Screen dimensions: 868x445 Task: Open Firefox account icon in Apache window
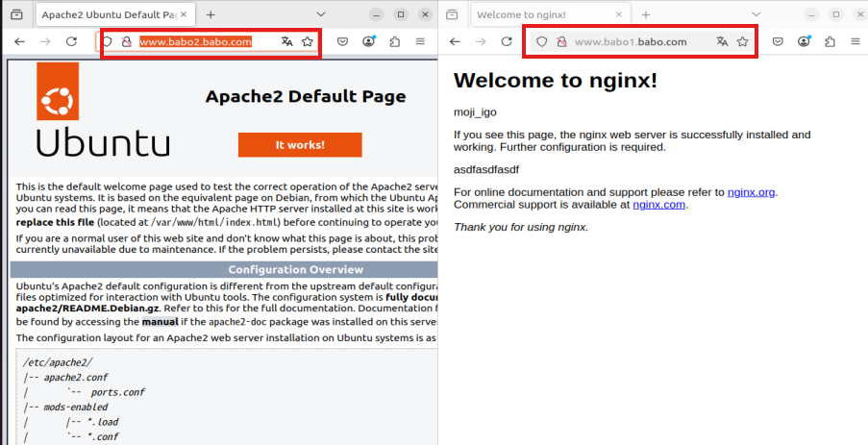369,42
